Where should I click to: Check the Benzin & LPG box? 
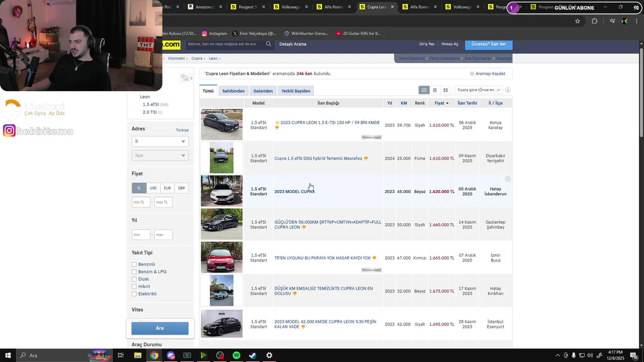pos(134,272)
